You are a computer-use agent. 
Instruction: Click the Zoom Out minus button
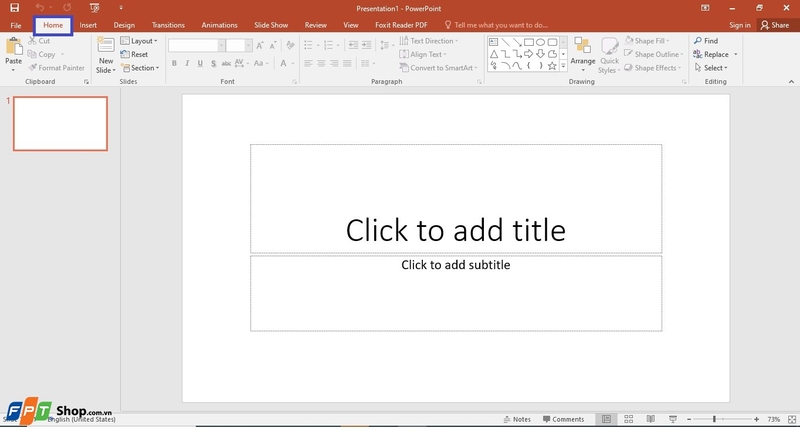pos(689,419)
